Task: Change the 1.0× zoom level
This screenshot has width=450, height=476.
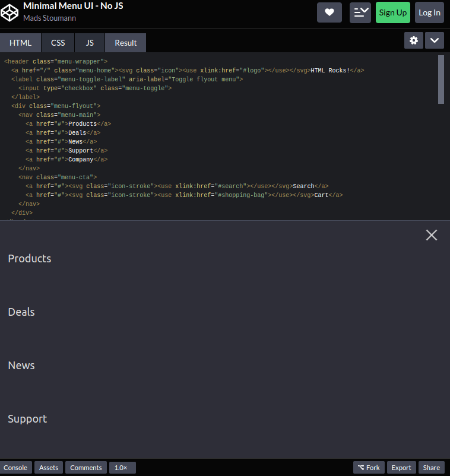Action: pyautogui.click(x=121, y=468)
